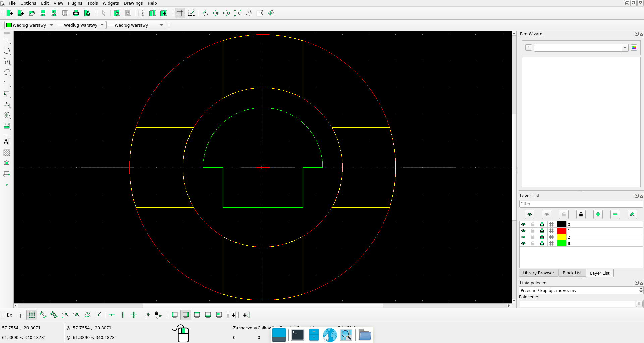Select the Circle tool in left toolbar
Viewport: 644px width, 343px height.
7,51
